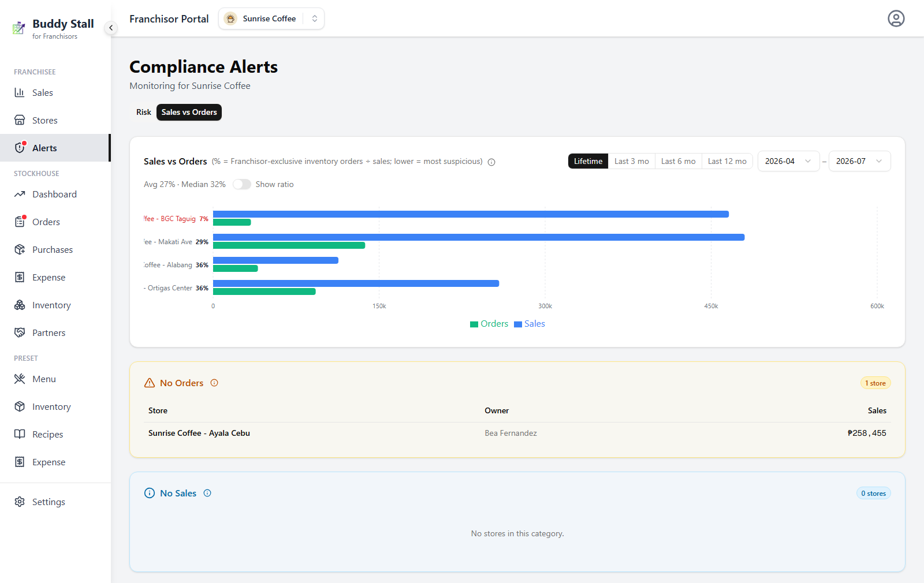The image size is (924, 583).
Task: Open the Purchases page link
Action: (x=55, y=249)
